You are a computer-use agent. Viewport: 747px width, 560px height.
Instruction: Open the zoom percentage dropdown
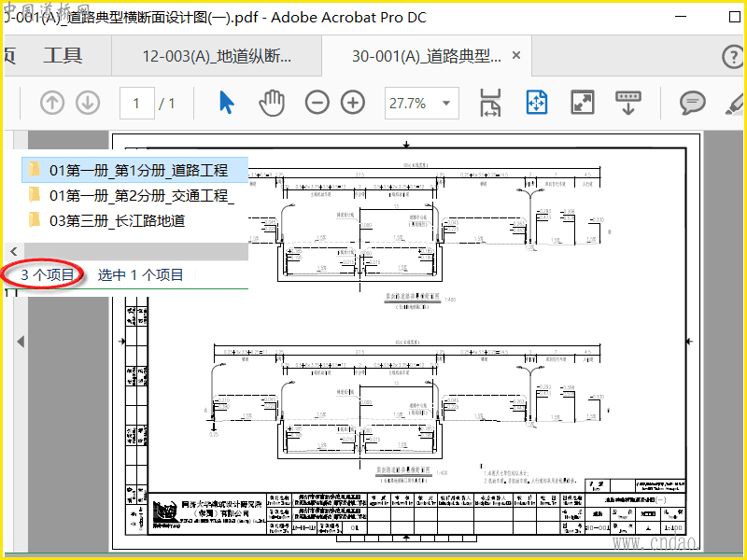point(446,103)
